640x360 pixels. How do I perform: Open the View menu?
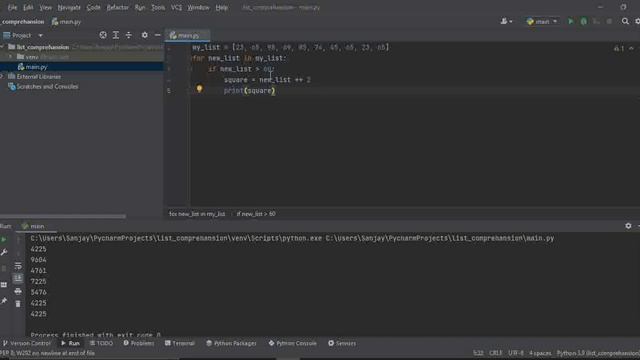(x=45, y=7)
